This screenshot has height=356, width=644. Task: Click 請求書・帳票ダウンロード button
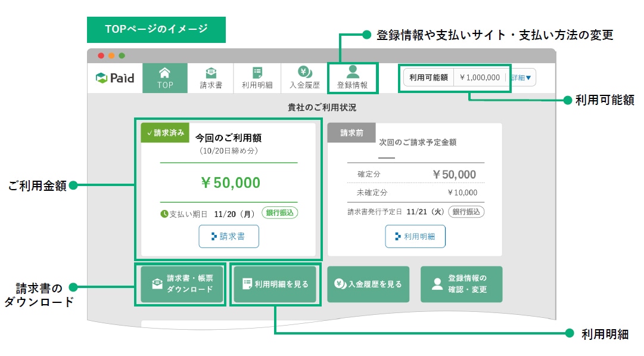pyautogui.click(x=182, y=284)
